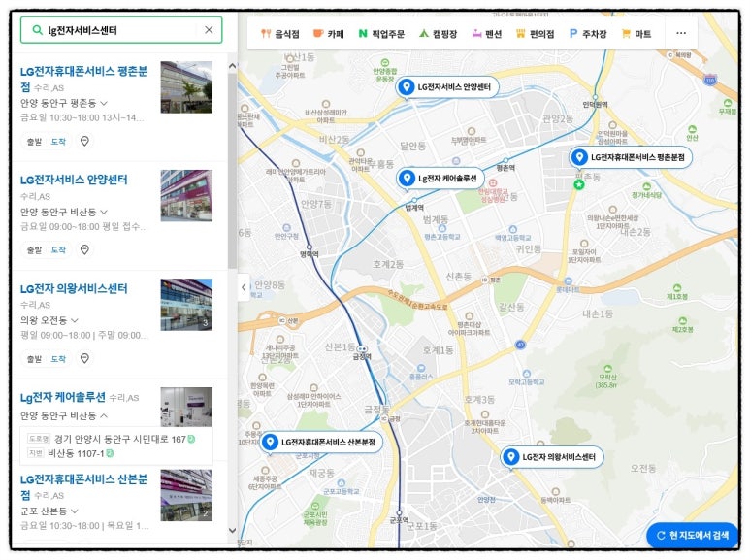Viewport: 750px width, 560px height.
Task: Expand address 안양 동안구 평촌동
Action: pyautogui.click(x=64, y=103)
